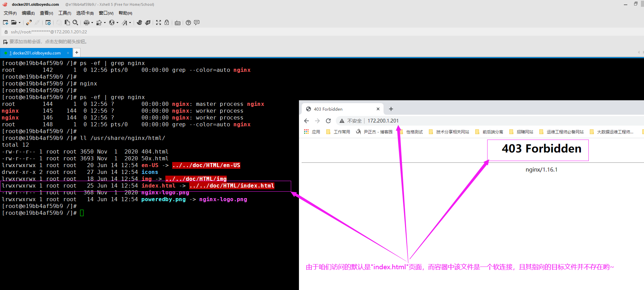The image size is (644, 290).
Task: Open the virtual keyboard icon
Action: tap(178, 23)
